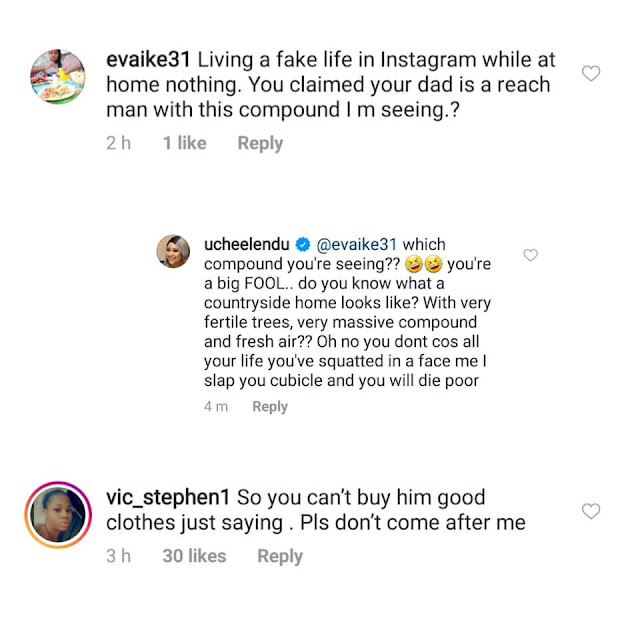Reply to ucheelendu's comment

coord(270,407)
